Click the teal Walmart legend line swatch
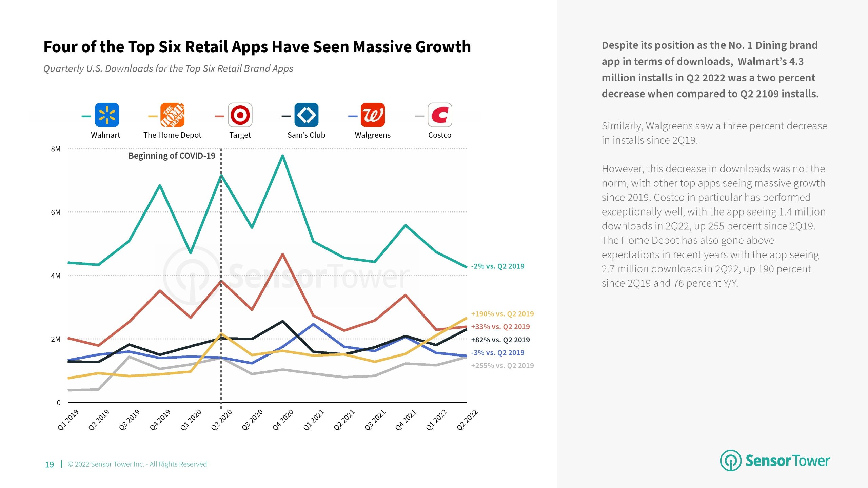The height and width of the screenshot is (488, 868). [x=86, y=116]
